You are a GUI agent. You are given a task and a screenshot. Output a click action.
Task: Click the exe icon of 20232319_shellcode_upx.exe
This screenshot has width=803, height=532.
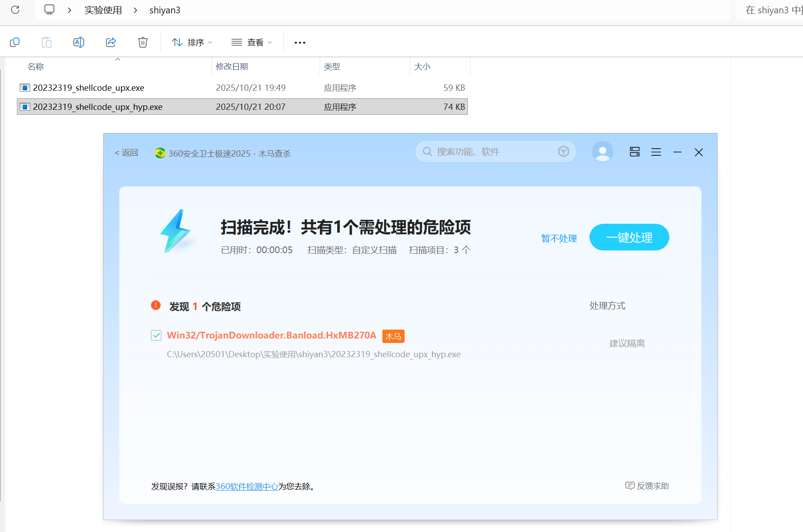(x=25, y=88)
